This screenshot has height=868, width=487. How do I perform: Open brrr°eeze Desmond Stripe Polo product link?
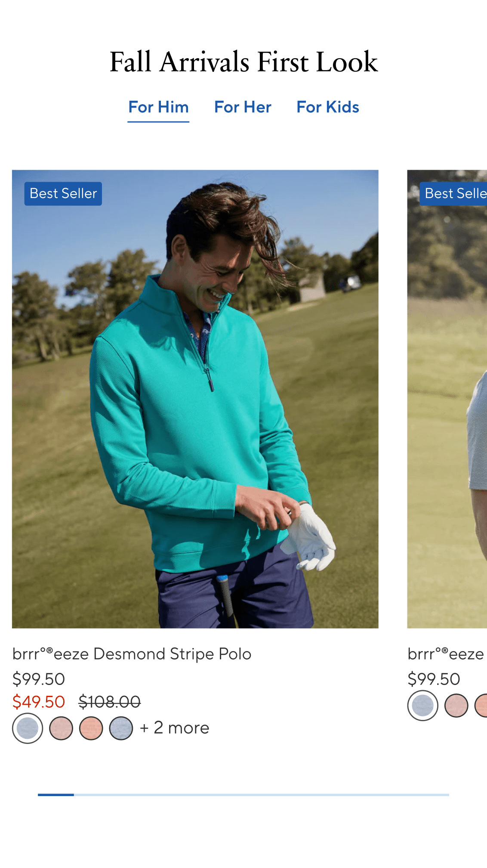[x=132, y=654]
